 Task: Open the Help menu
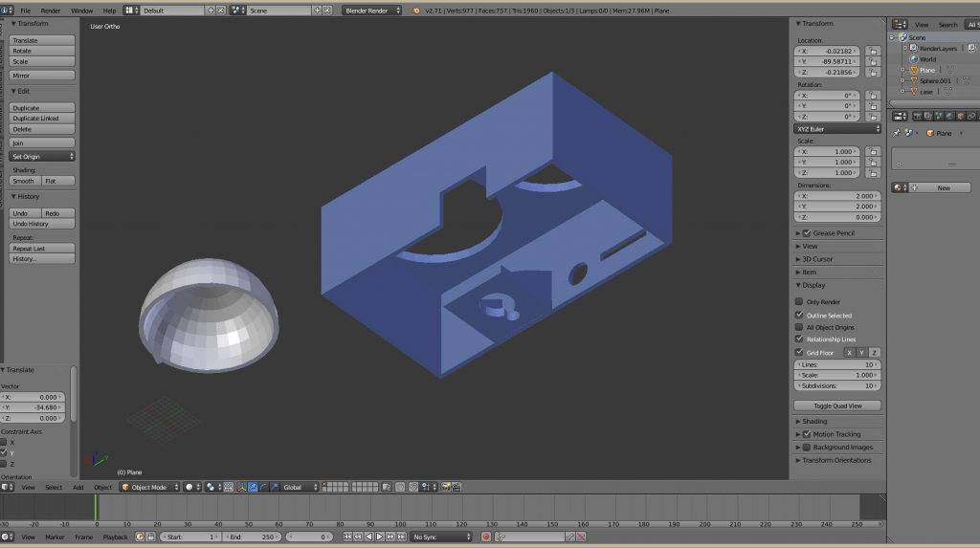(x=109, y=11)
